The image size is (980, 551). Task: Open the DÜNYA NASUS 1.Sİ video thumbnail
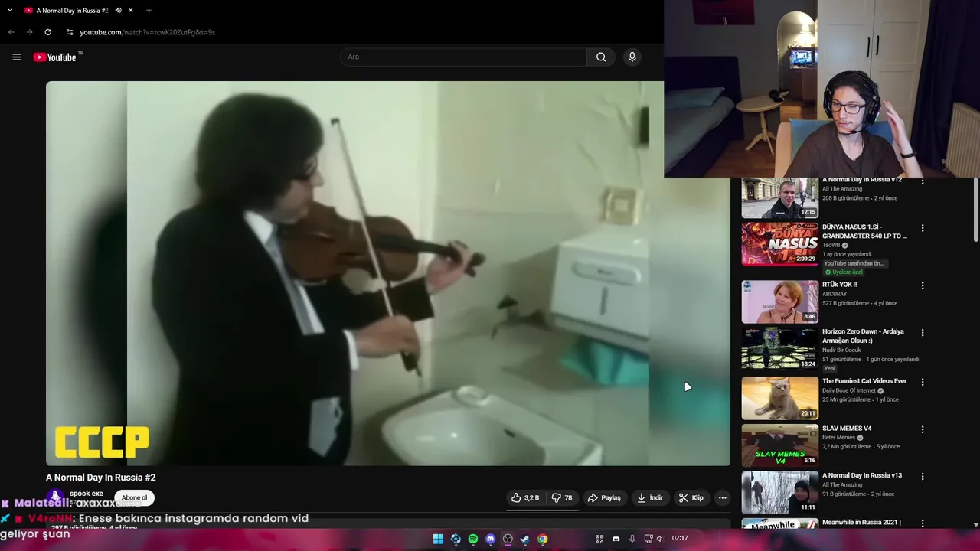[779, 243]
